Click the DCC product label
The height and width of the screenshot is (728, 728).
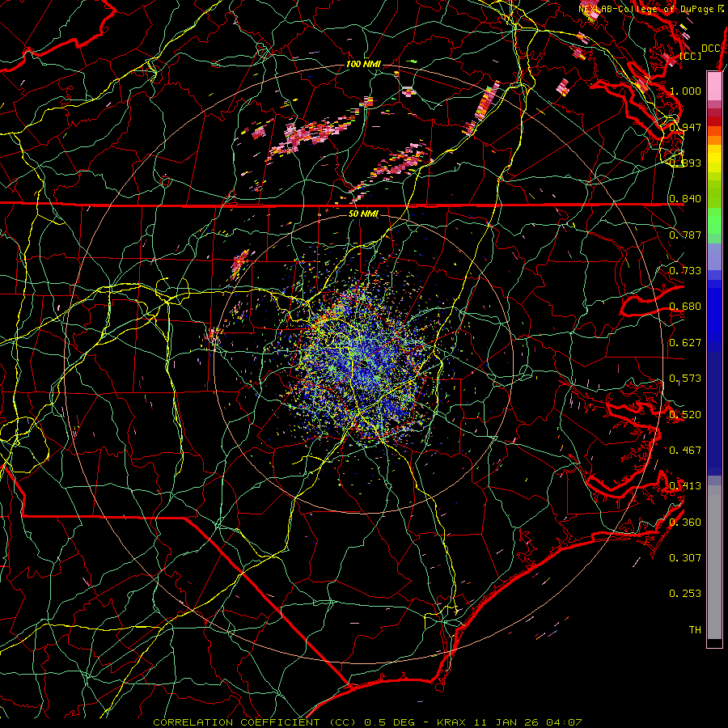click(710, 49)
